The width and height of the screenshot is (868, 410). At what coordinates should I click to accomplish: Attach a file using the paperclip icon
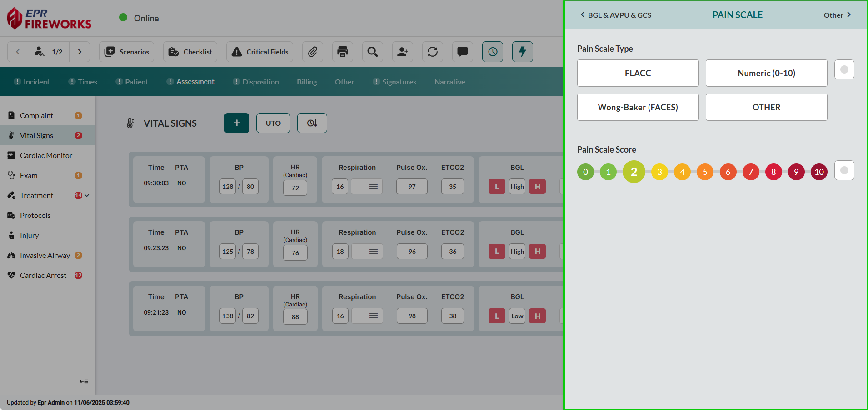pos(313,52)
